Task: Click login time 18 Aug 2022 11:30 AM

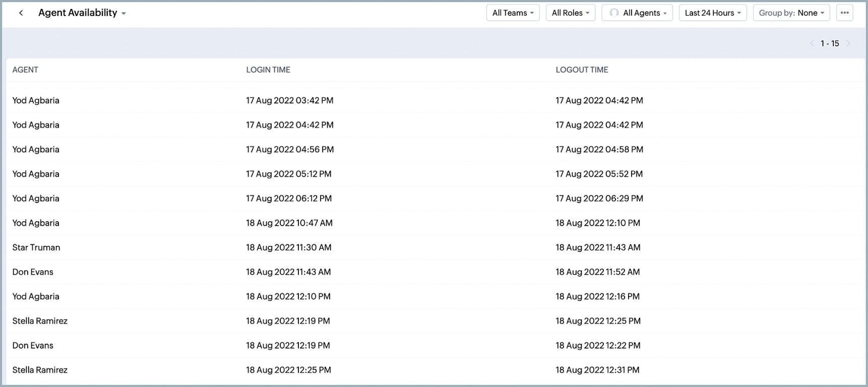Action: [x=289, y=247]
